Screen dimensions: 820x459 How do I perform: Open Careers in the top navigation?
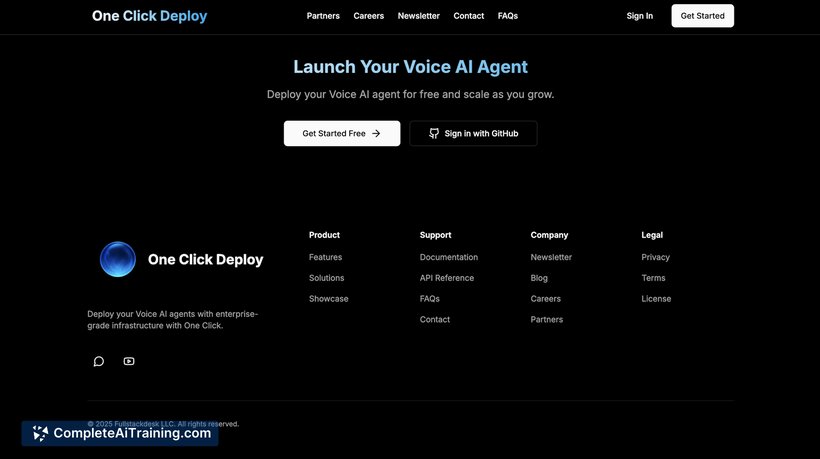point(369,16)
